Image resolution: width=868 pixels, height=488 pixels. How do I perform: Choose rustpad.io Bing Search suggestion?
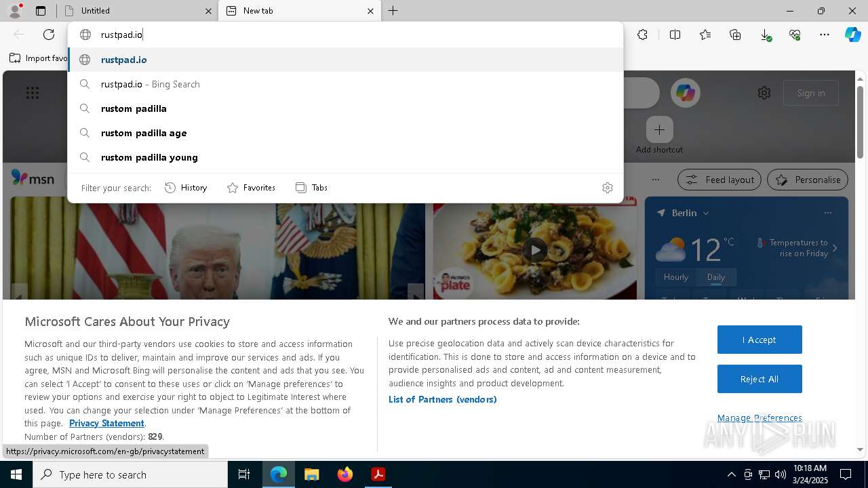[345, 84]
